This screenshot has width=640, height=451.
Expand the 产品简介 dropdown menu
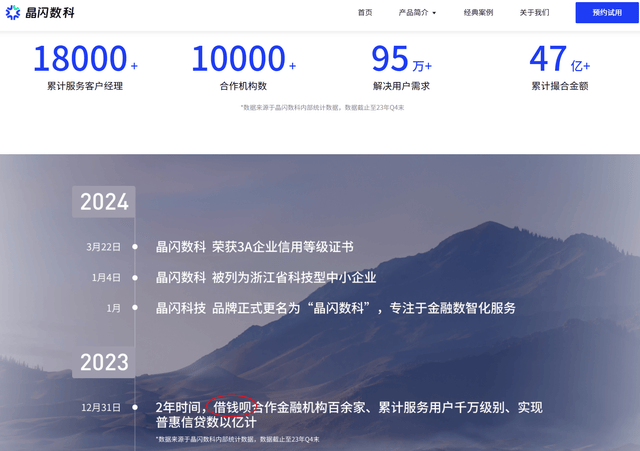[x=417, y=13]
